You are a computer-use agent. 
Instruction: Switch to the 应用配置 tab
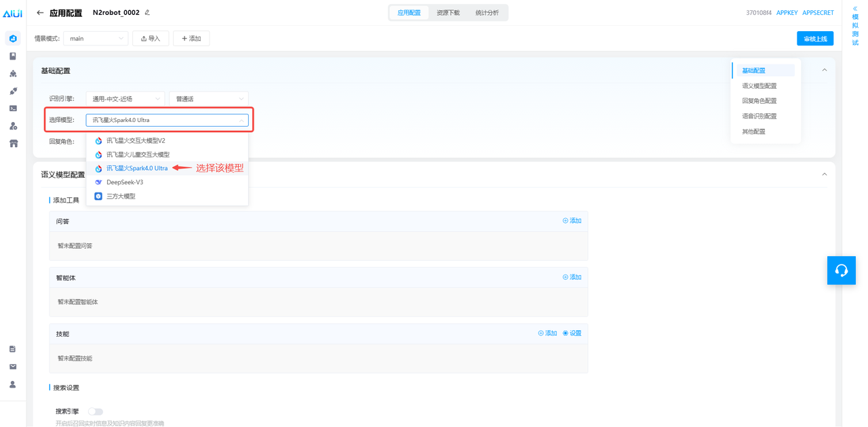coord(409,13)
